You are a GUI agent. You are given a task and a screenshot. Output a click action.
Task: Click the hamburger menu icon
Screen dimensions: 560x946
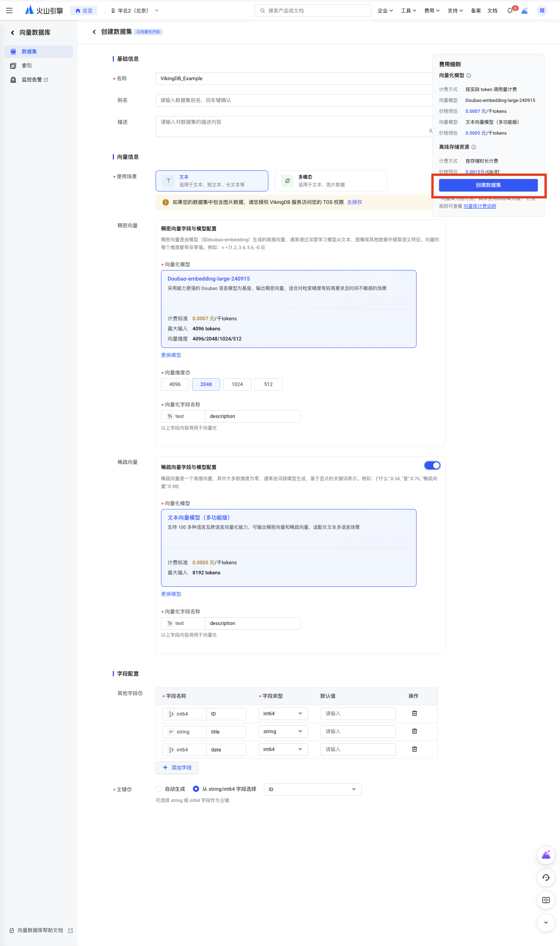pos(9,11)
